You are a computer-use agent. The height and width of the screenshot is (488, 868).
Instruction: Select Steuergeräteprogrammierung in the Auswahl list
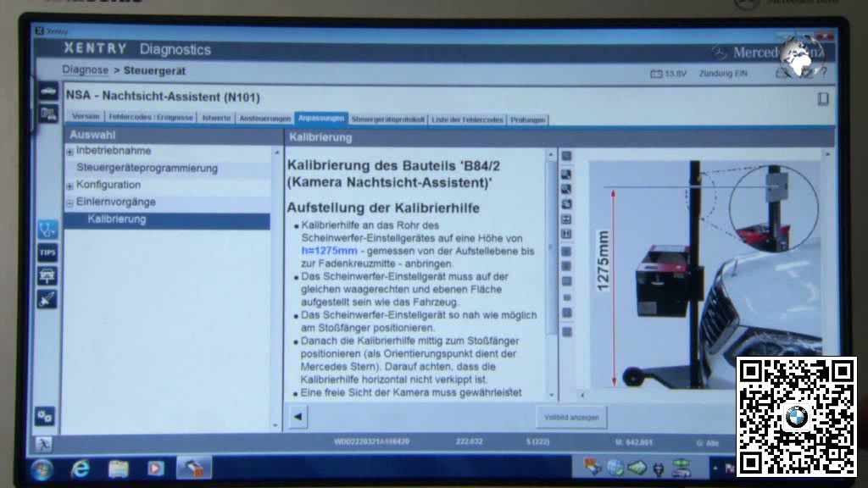tap(147, 169)
